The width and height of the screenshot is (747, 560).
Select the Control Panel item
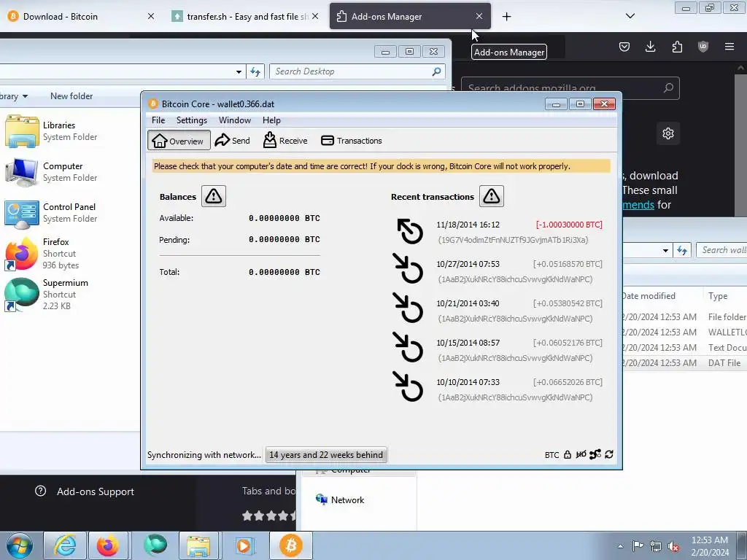[x=50, y=213]
